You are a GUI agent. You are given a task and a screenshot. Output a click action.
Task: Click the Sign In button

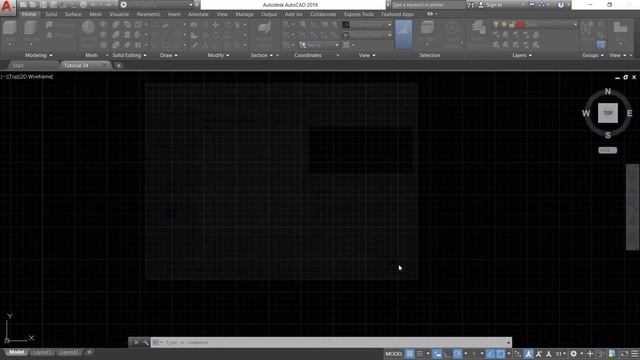tap(494, 5)
